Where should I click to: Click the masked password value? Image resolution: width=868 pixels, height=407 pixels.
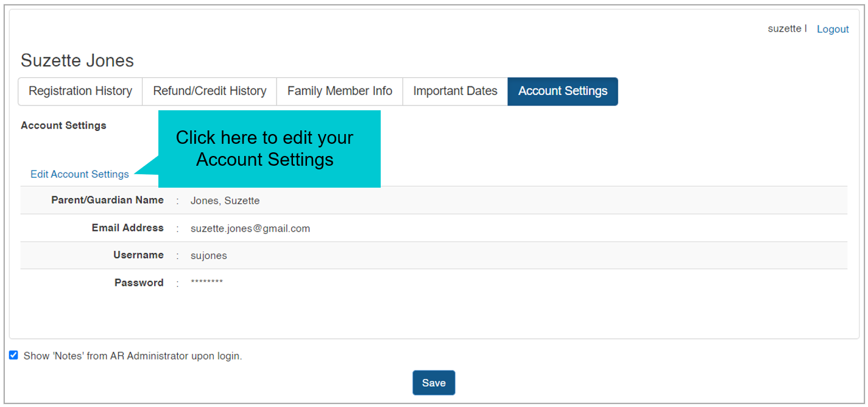[x=206, y=282]
